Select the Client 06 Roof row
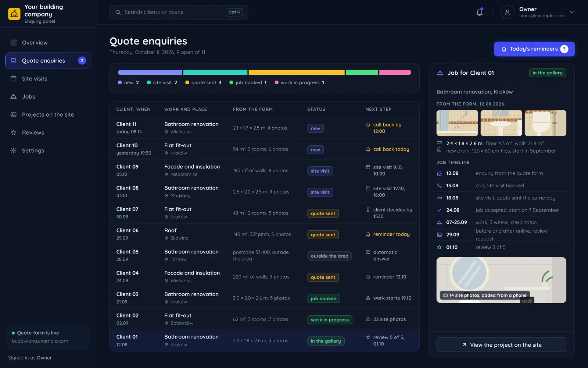The image size is (588, 368). coord(265,234)
